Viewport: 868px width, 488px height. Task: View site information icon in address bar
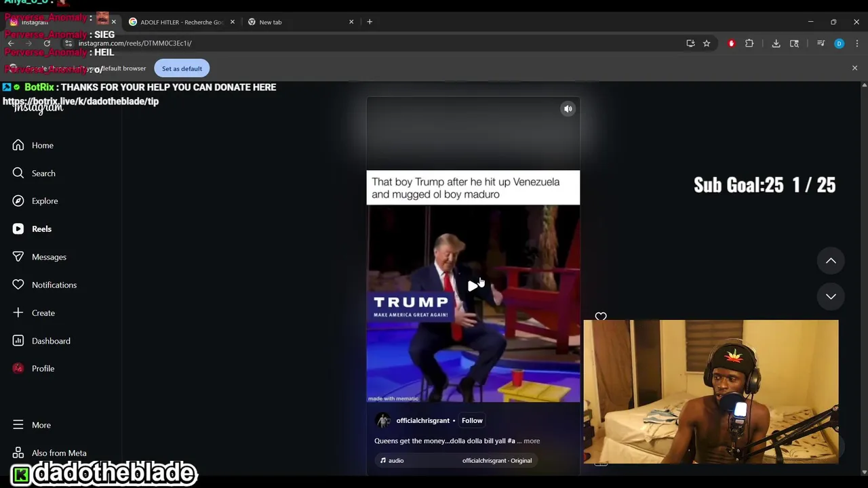68,43
